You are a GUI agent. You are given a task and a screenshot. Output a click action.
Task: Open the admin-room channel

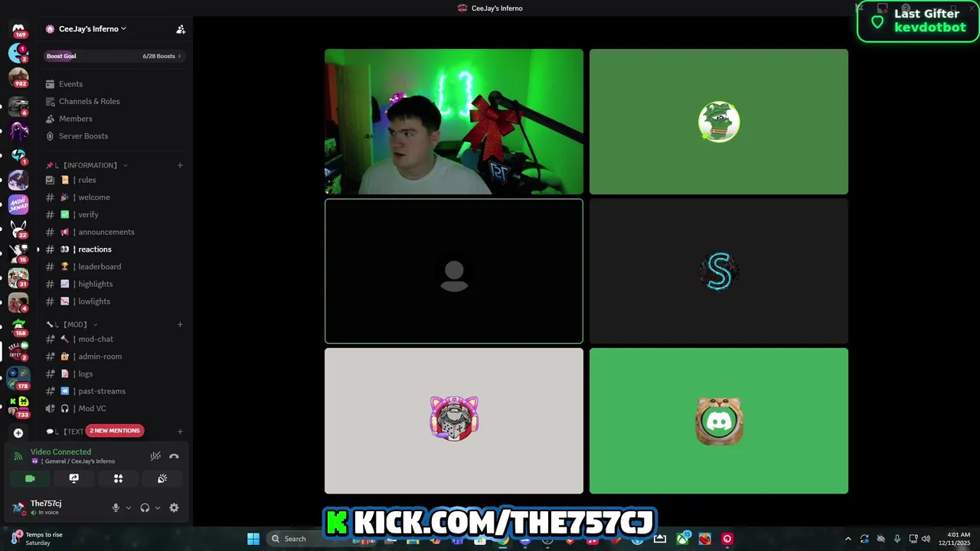pyautogui.click(x=113, y=357)
